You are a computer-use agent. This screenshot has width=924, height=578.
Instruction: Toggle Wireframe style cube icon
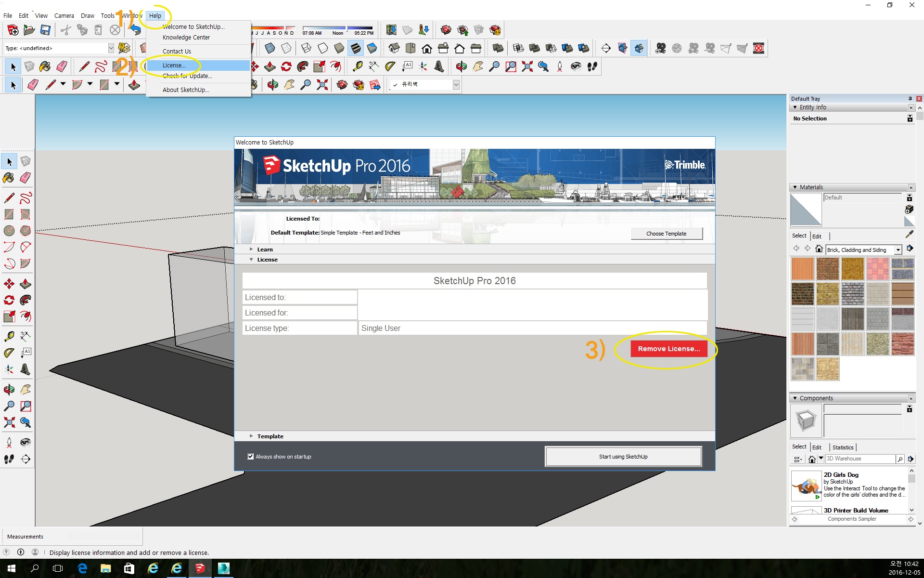pyautogui.click(x=307, y=48)
